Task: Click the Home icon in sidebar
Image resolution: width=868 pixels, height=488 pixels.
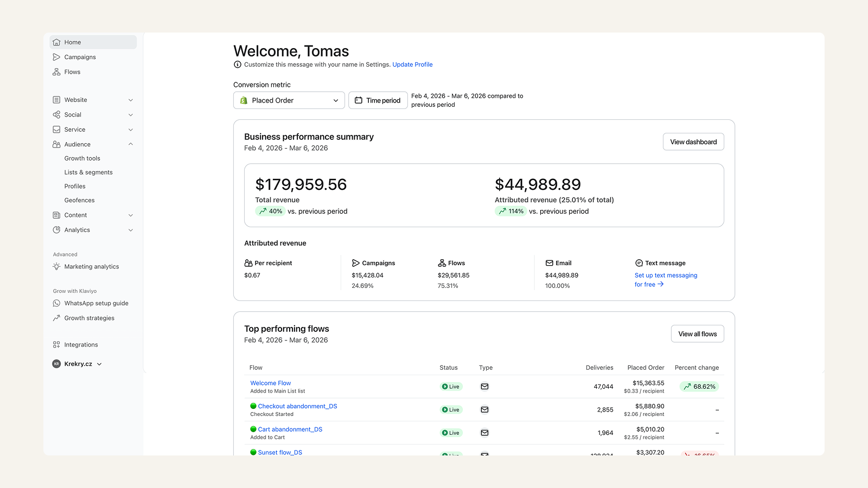Action: click(x=56, y=42)
